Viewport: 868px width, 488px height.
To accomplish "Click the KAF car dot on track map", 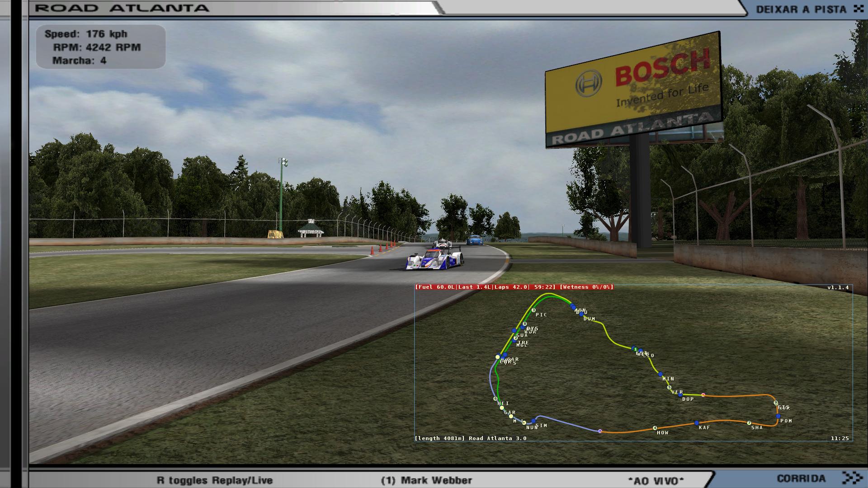I will click(697, 423).
